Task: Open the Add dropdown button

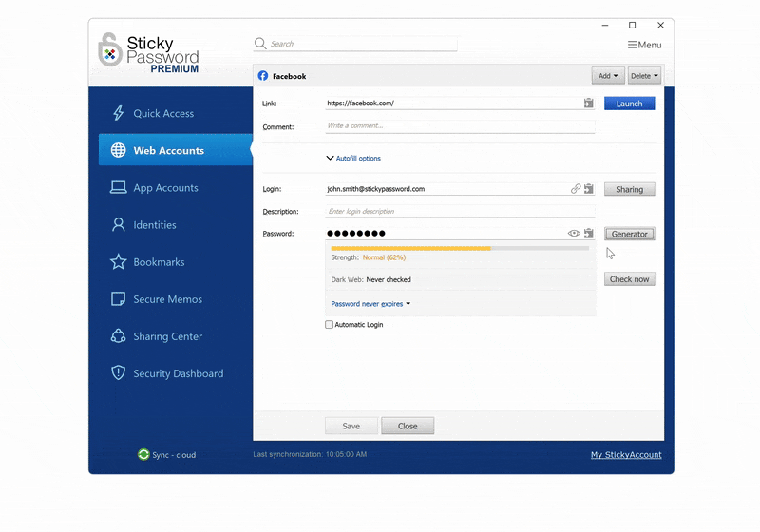Action: tap(607, 76)
